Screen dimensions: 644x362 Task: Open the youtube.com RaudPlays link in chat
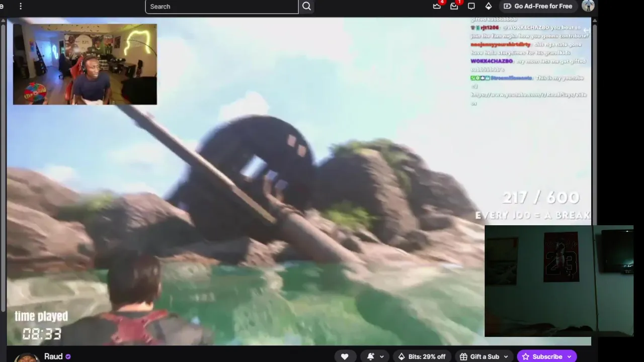pyautogui.click(x=529, y=99)
